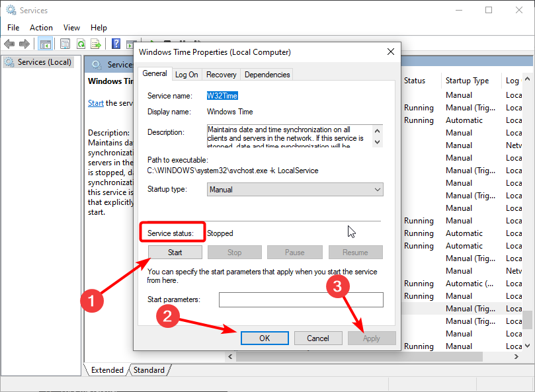The height and width of the screenshot is (392, 535).
Task: Expand the Startup type dropdown
Action: click(295, 190)
